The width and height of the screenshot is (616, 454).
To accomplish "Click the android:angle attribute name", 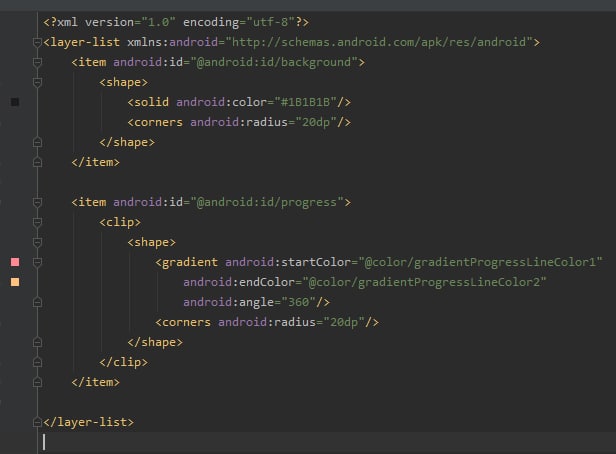I will coord(229,302).
